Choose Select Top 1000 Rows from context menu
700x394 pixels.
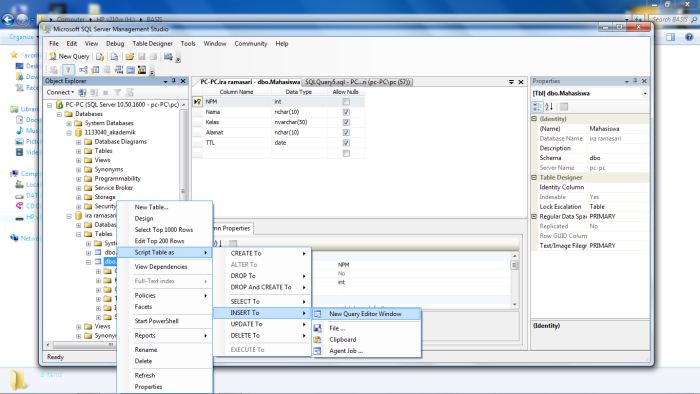164,230
